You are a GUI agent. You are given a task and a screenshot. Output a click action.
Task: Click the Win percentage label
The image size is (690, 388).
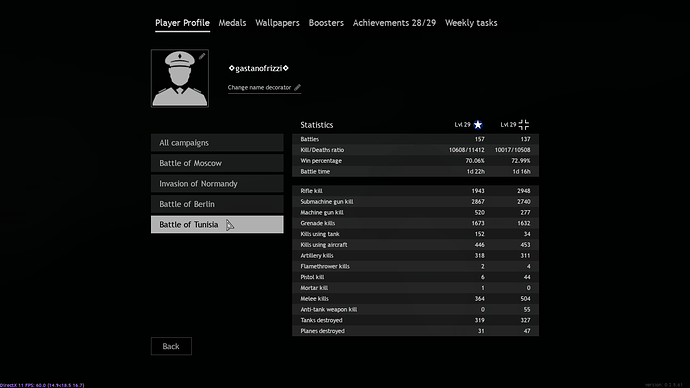tap(321, 161)
